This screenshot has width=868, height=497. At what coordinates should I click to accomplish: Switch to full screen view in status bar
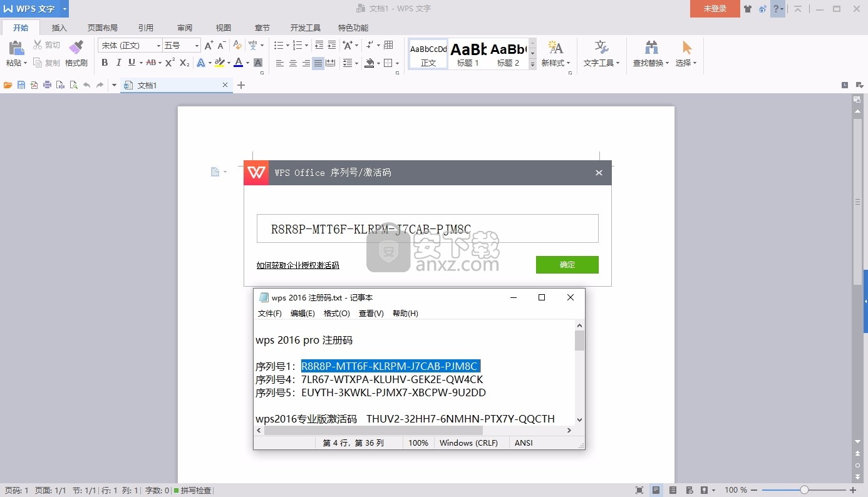(639, 490)
